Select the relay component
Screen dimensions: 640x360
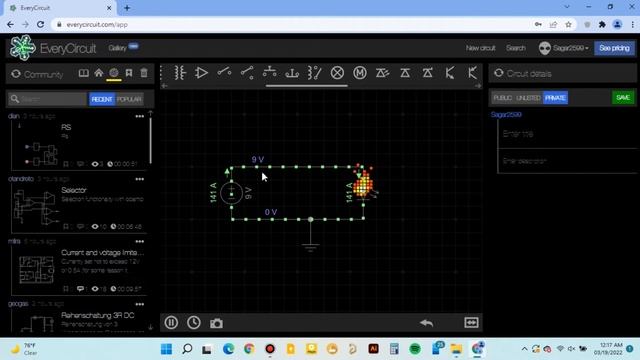[314, 73]
